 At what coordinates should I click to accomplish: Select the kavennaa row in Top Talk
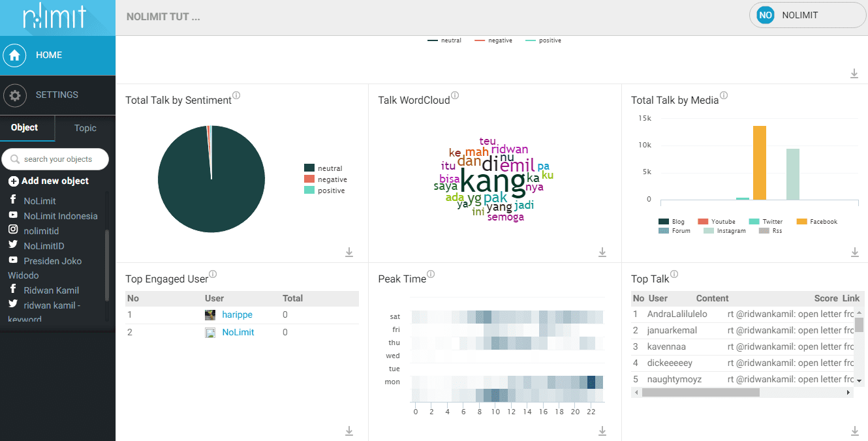743,347
